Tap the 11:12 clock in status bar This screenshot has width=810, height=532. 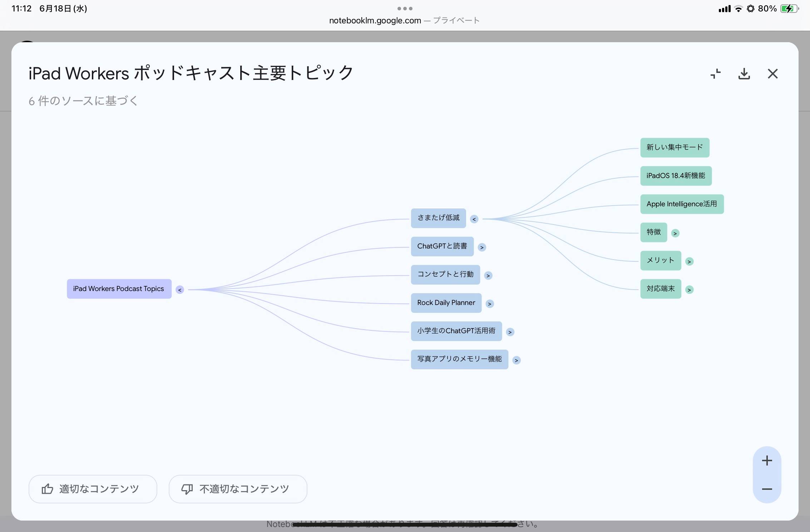tap(21, 9)
